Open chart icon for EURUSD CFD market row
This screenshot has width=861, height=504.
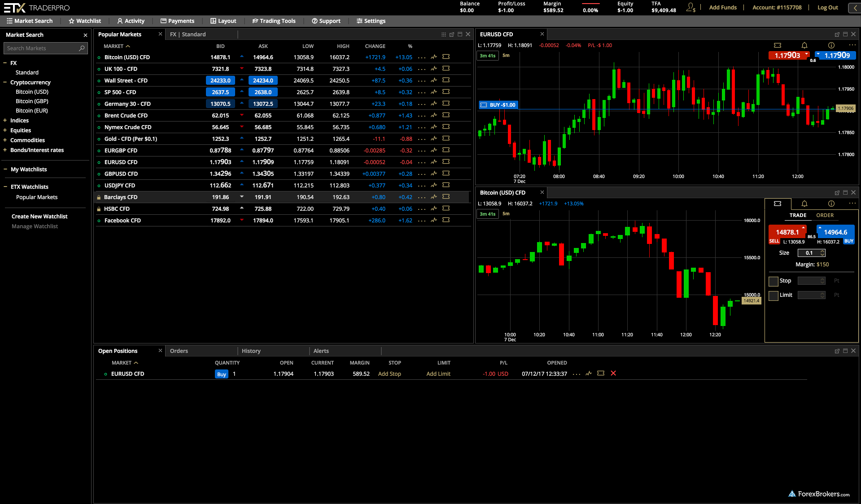pyautogui.click(x=434, y=162)
